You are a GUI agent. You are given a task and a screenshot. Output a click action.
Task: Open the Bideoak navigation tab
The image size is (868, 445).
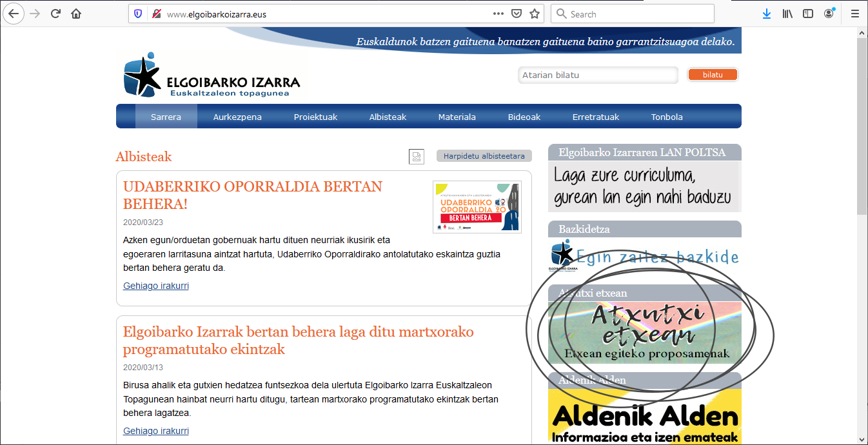(x=524, y=117)
